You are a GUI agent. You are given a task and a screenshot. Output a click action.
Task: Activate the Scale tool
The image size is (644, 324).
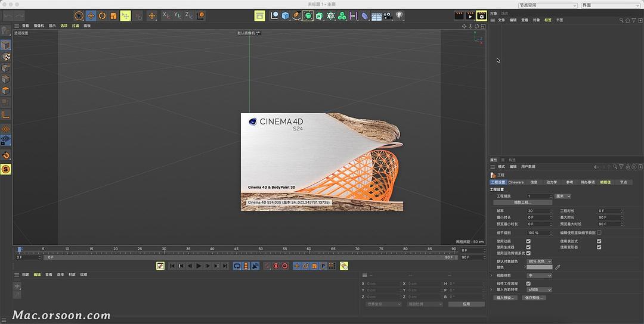[114, 16]
